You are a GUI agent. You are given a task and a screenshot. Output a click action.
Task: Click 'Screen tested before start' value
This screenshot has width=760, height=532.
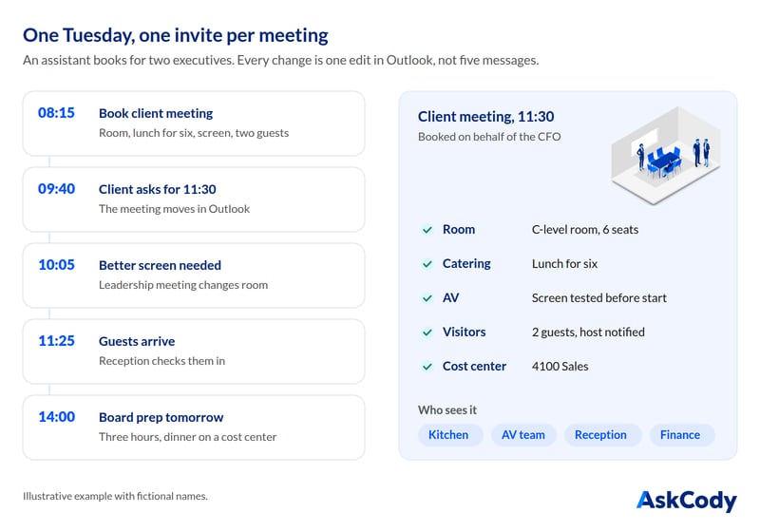pyautogui.click(x=599, y=298)
